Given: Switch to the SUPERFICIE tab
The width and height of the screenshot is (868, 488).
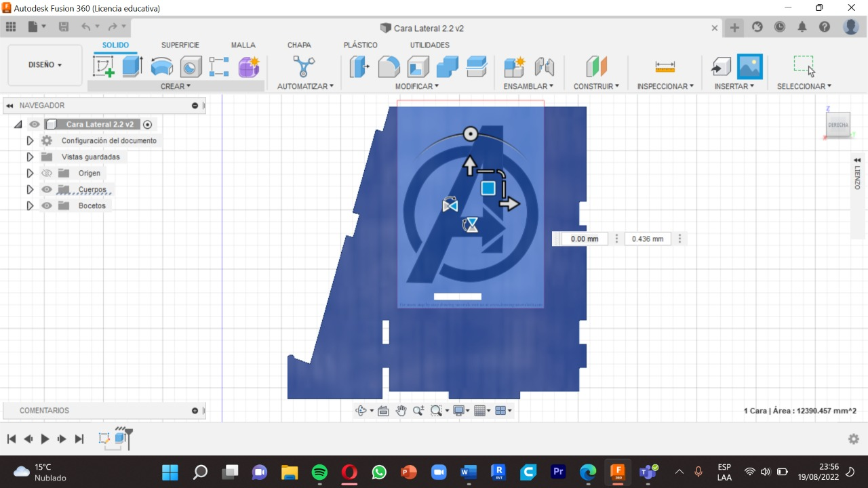Looking at the screenshot, I should [x=180, y=45].
